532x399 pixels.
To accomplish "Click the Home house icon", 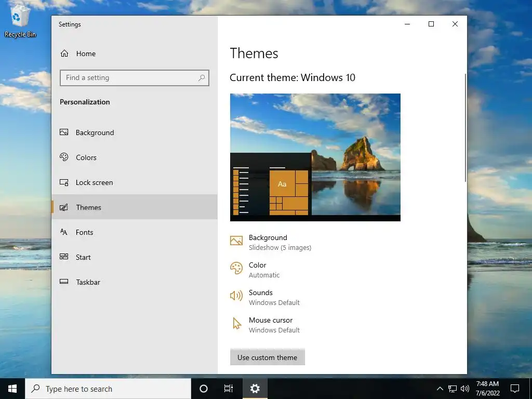I will coord(64,54).
